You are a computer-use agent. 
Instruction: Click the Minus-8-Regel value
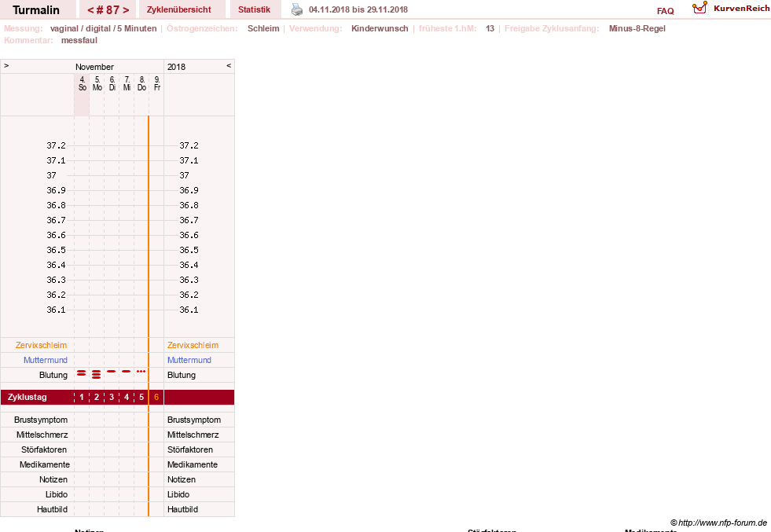[637, 28]
